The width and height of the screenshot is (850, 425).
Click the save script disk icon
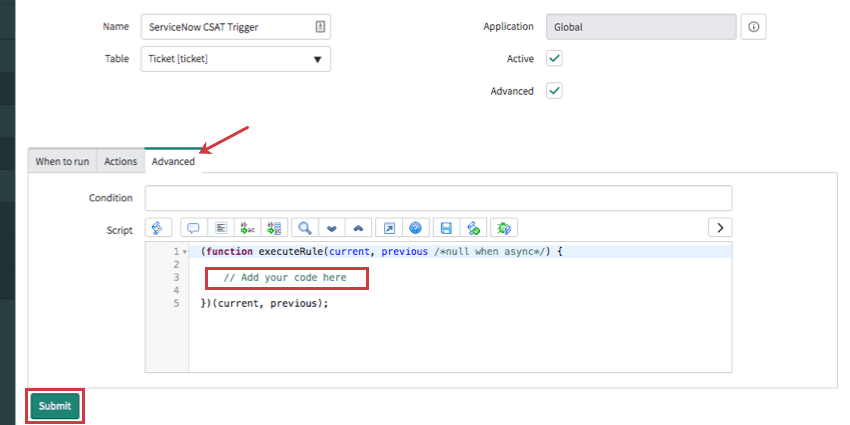[x=446, y=228]
